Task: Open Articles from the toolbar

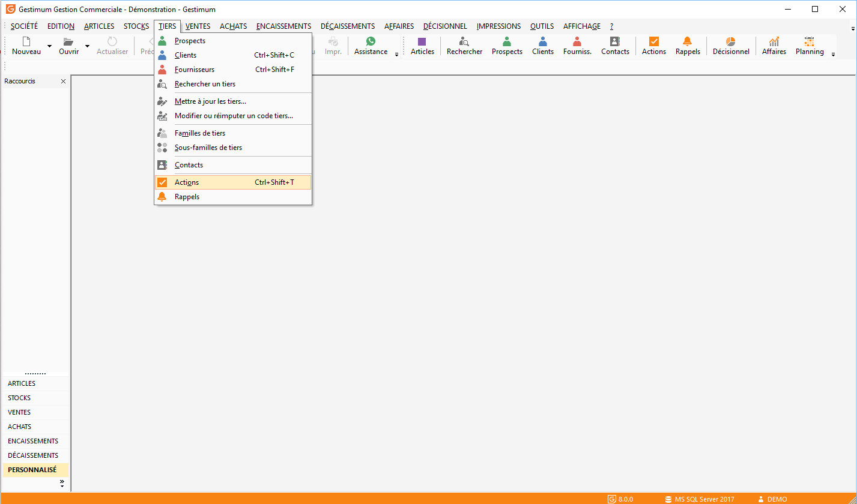Action: click(x=422, y=46)
